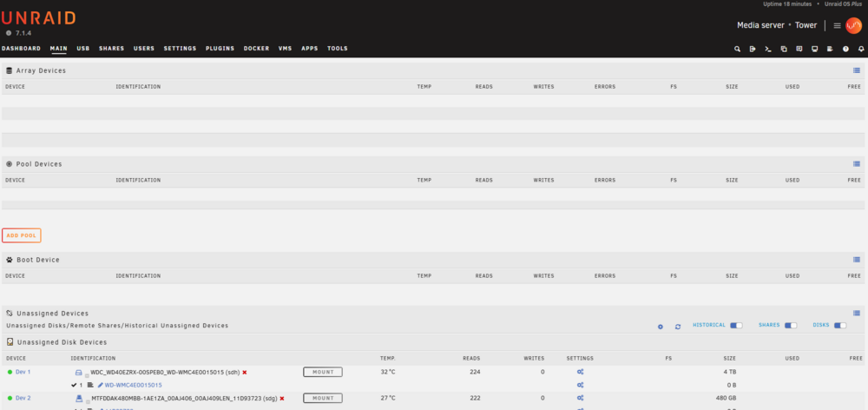Mount the MTFDDAK480MBB disk
Screen dimensions: 868x410
pos(323,398)
